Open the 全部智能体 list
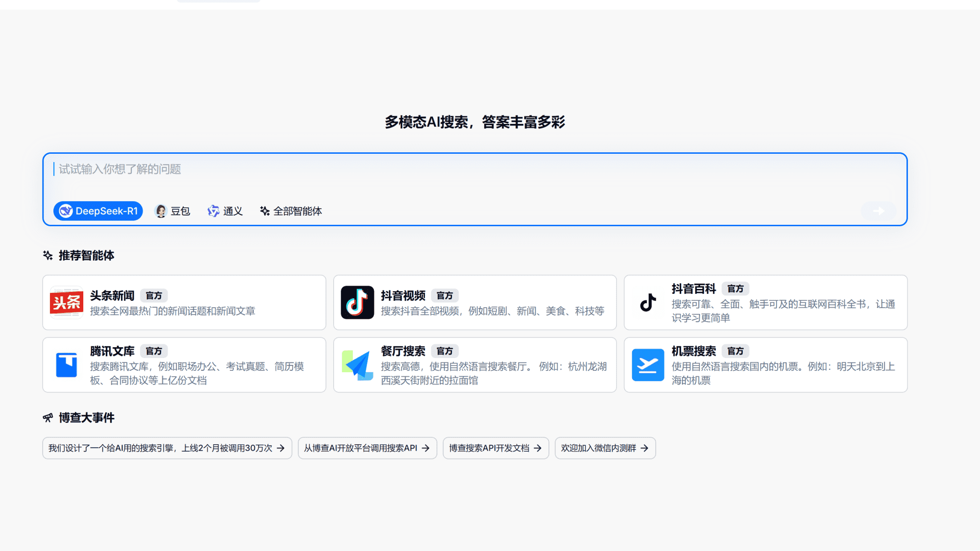Image resolution: width=980 pixels, height=551 pixels. (x=291, y=211)
